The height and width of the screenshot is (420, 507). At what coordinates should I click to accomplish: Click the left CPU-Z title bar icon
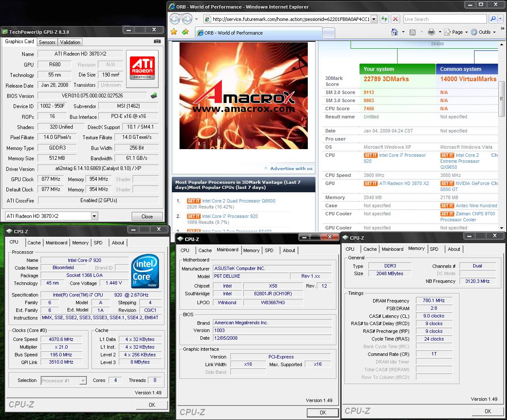(9, 231)
